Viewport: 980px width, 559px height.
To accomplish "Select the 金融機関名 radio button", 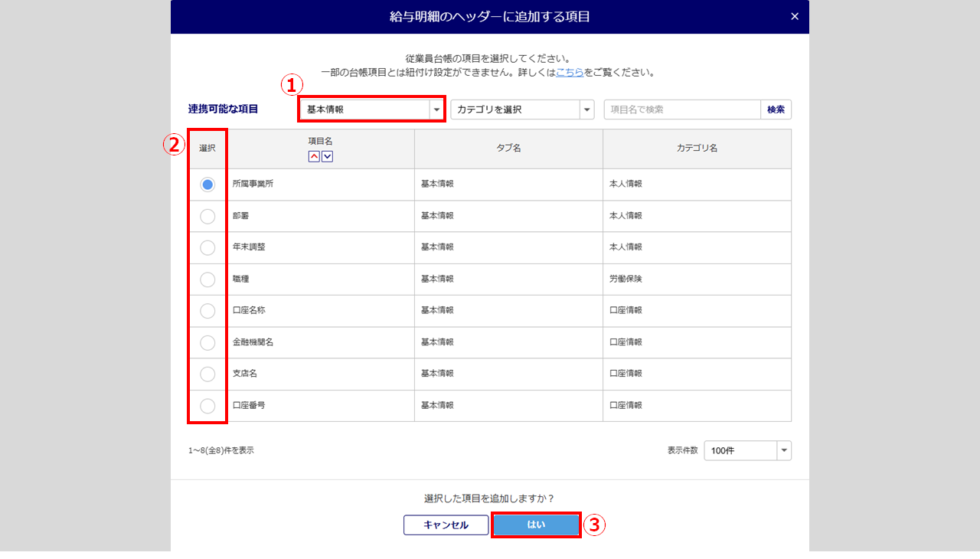I will tap(207, 342).
